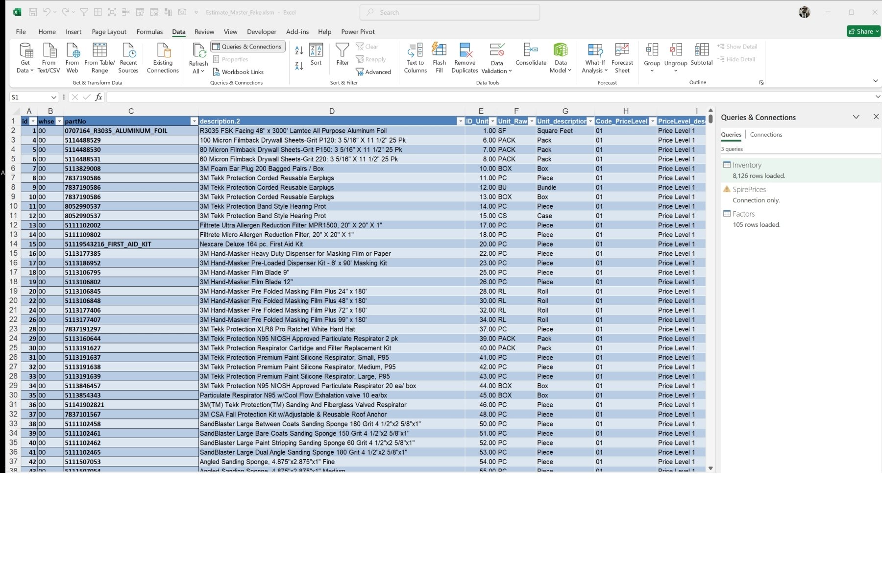This screenshot has height=588, width=882.
Task: Click the camera quick access icon
Action: pos(182,12)
